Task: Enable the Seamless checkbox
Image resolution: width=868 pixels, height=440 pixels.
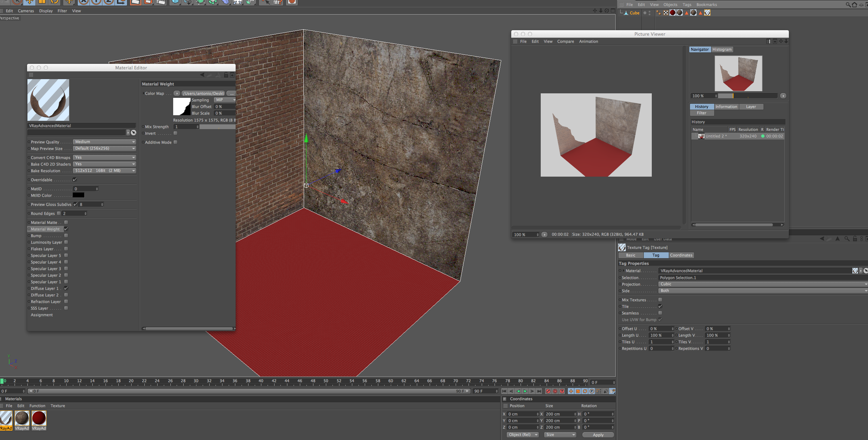Action: pos(660,313)
